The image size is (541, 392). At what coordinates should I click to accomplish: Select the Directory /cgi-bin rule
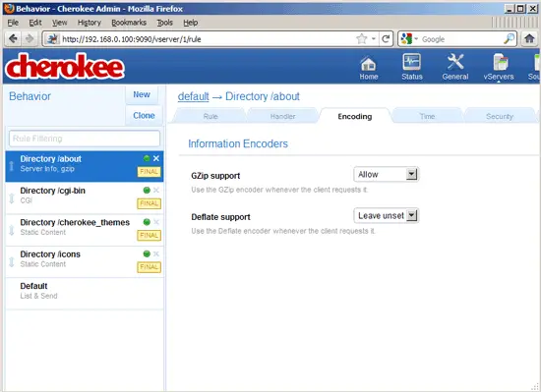(x=85, y=198)
